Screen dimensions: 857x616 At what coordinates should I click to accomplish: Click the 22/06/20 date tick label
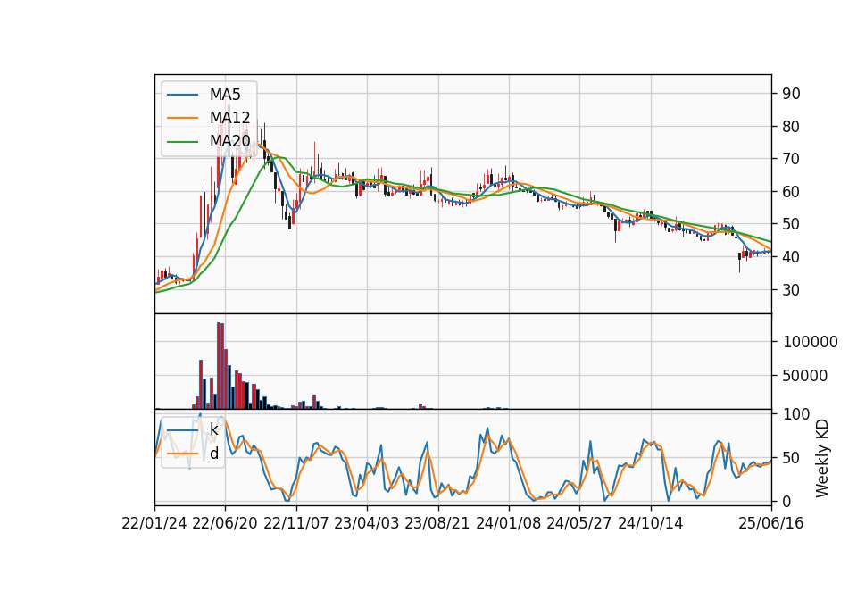coord(225,523)
